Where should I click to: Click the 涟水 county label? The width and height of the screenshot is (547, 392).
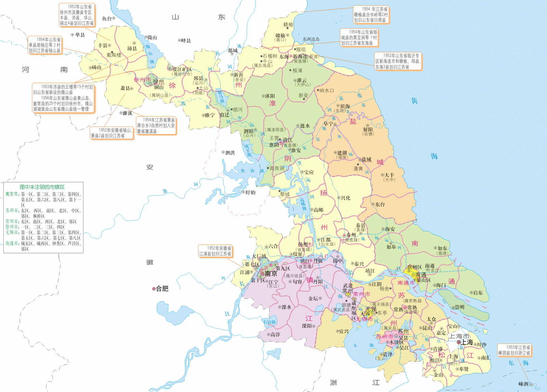(305, 126)
